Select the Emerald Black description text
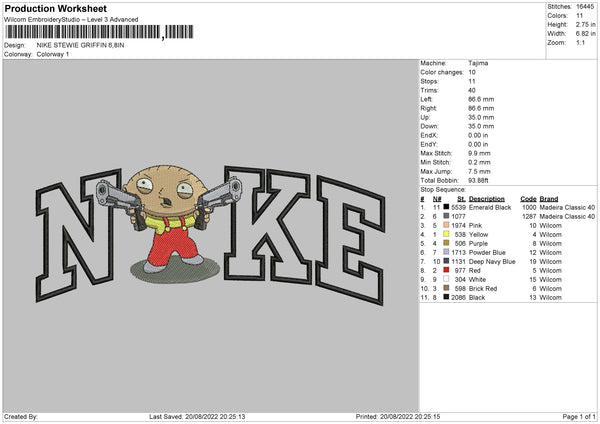The image size is (600, 424). coord(490,207)
